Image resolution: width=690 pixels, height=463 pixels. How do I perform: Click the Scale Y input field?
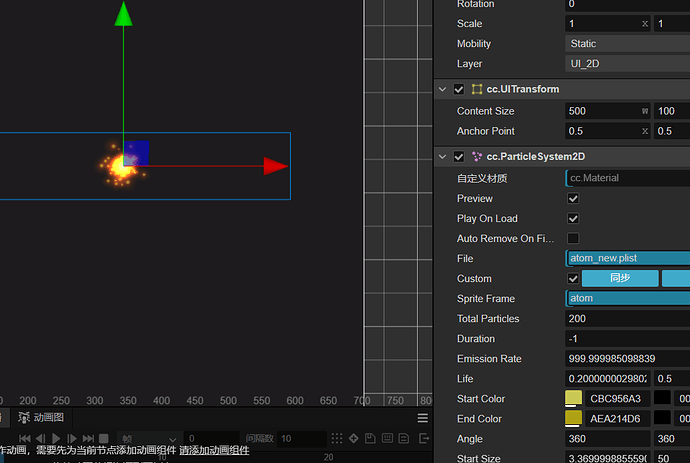click(672, 24)
